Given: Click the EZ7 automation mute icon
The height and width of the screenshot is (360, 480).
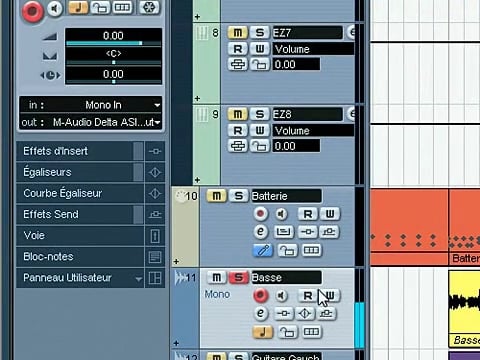Looking at the screenshot, I should [237, 64].
